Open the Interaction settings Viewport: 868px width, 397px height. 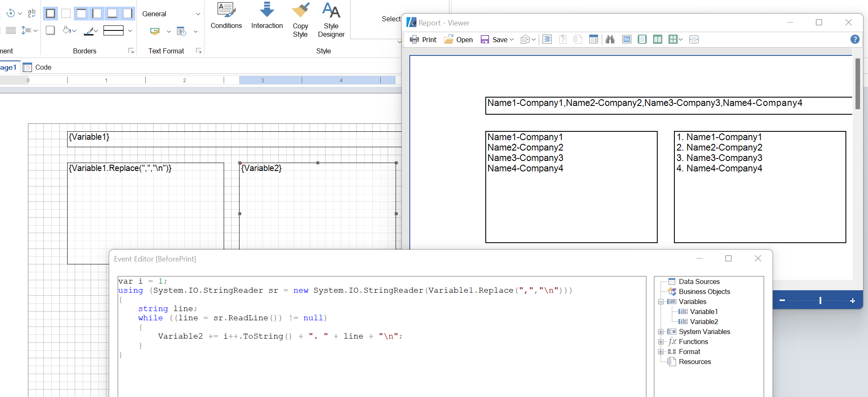[267, 17]
